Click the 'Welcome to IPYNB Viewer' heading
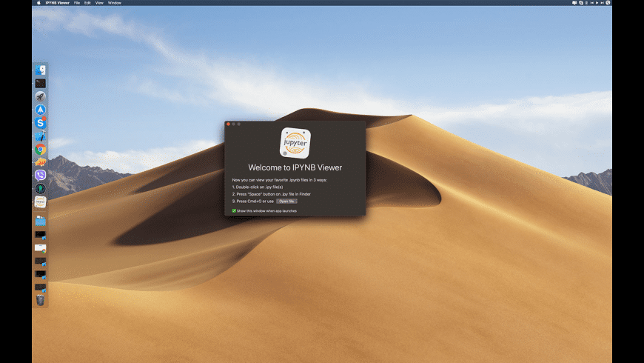The width and height of the screenshot is (644, 363). pos(295,167)
